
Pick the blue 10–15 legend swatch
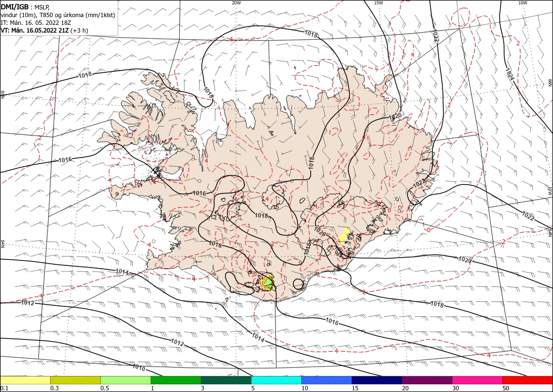point(327,380)
